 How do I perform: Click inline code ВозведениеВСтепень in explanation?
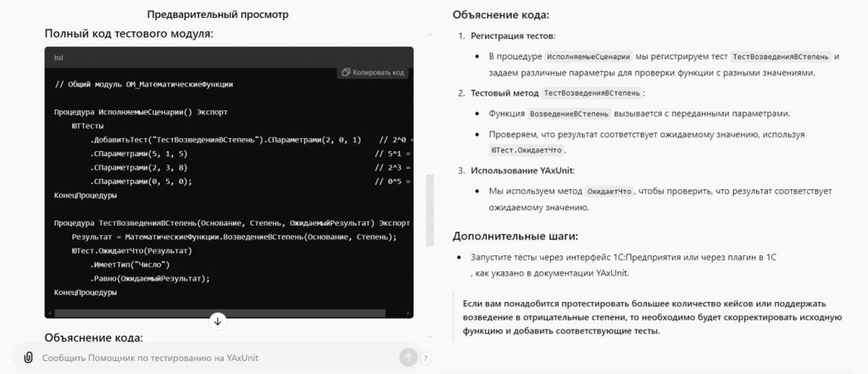coord(570,114)
